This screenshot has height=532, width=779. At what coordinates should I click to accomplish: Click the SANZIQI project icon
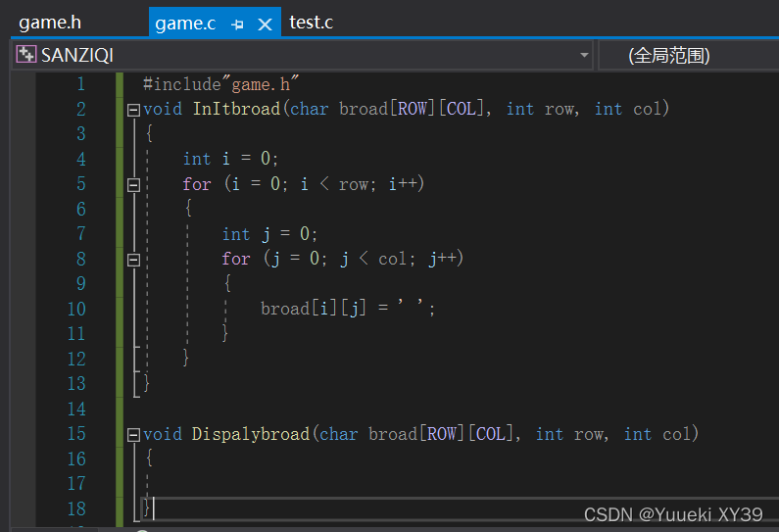tap(25, 54)
